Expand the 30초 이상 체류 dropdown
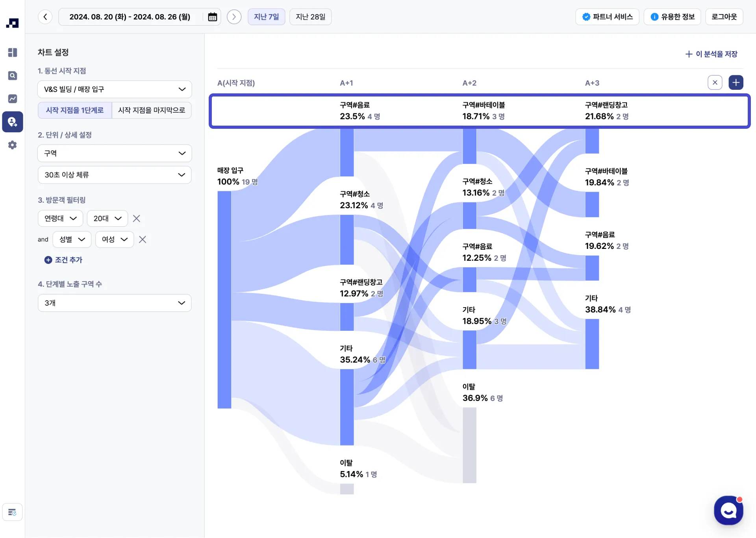756x538 pixels. (x=115, y=175)
